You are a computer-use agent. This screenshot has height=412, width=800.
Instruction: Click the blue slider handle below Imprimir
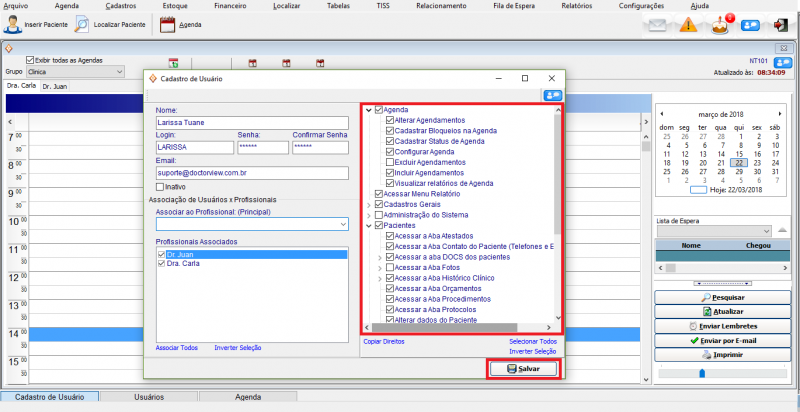[701, 373]
